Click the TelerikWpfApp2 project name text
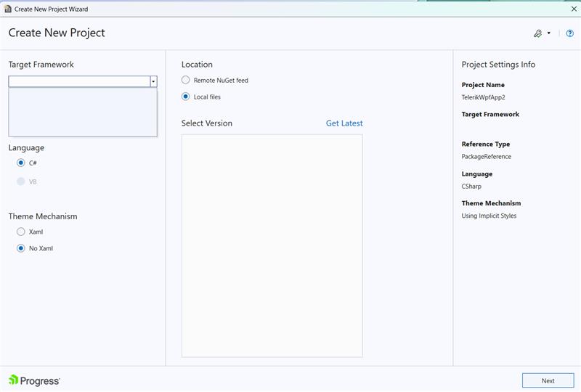The image size is (581, 392). 483,97
